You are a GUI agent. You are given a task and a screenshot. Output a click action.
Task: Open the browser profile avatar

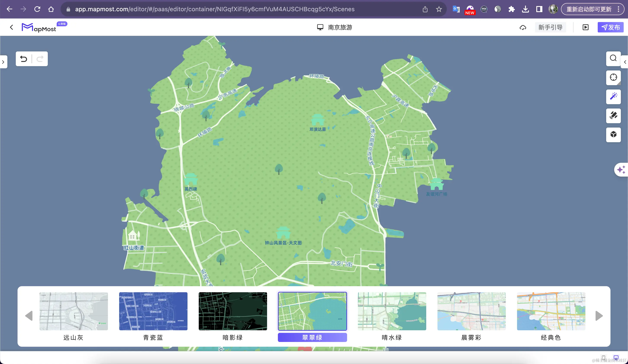(553, 9)
